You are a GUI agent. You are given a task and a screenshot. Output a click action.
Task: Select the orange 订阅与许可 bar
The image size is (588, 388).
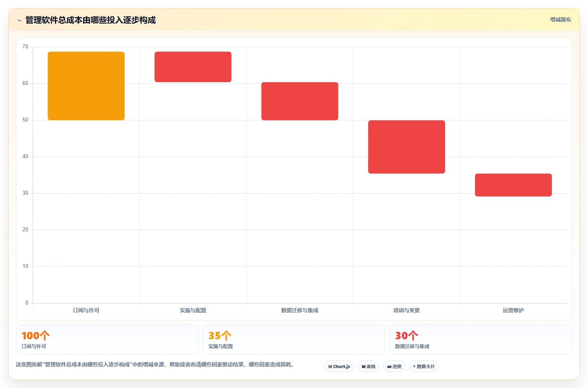tap(86, 86)
